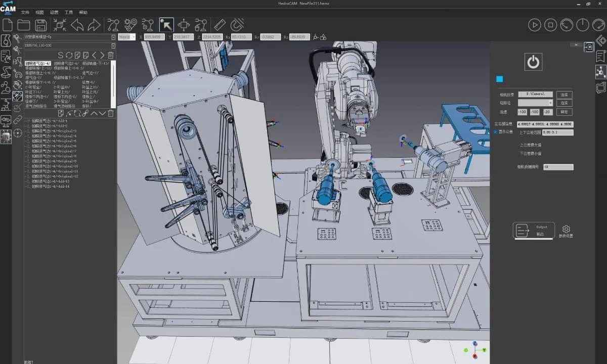607x364 pixels.
Task: Click the robot arm with mouse icon
Action: pyautogui.click(x=201, y=25)
